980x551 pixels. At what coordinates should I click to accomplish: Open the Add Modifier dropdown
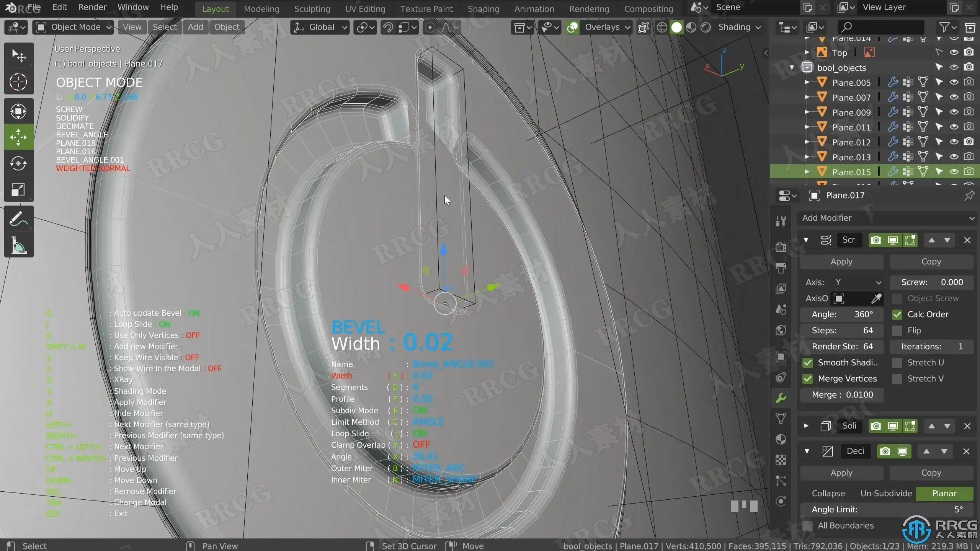887,218
